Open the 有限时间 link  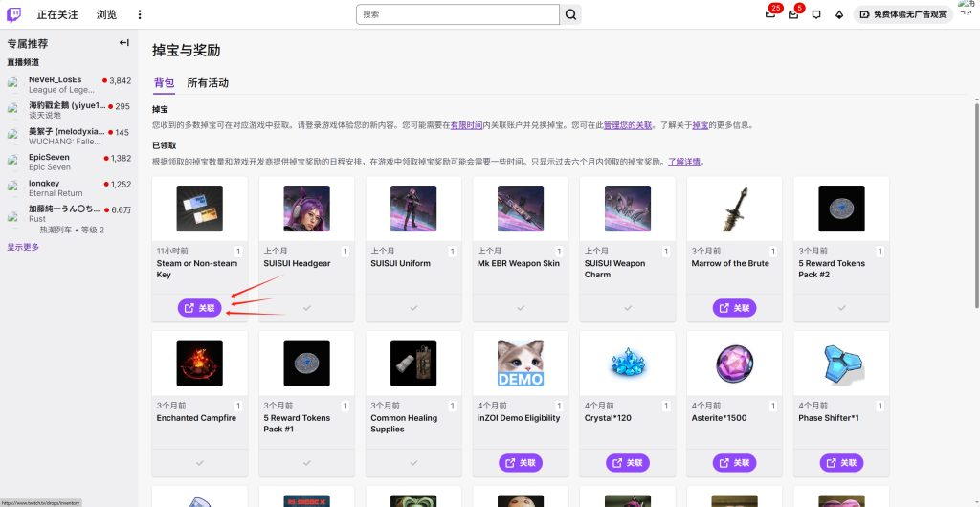(466, 125)
